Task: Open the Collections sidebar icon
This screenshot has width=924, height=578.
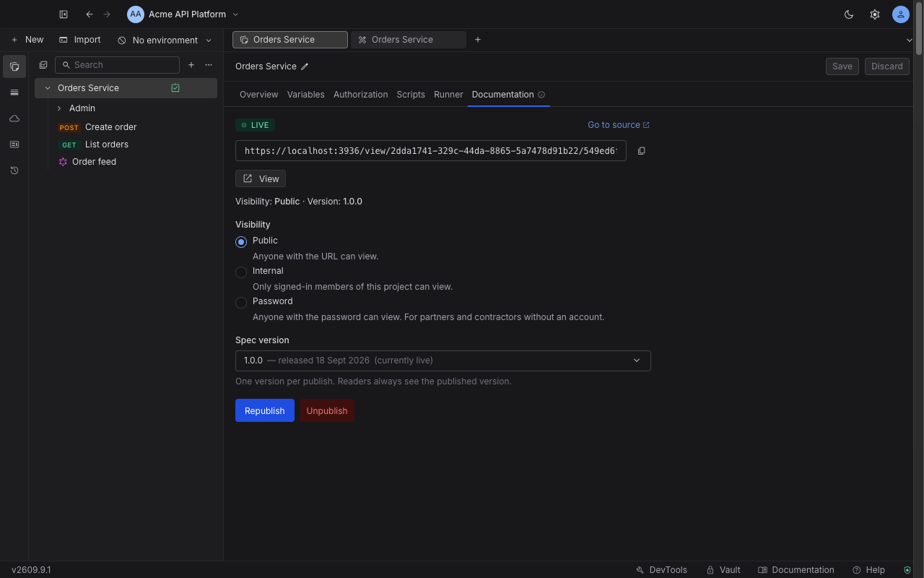Action: (x=14, y=66)
